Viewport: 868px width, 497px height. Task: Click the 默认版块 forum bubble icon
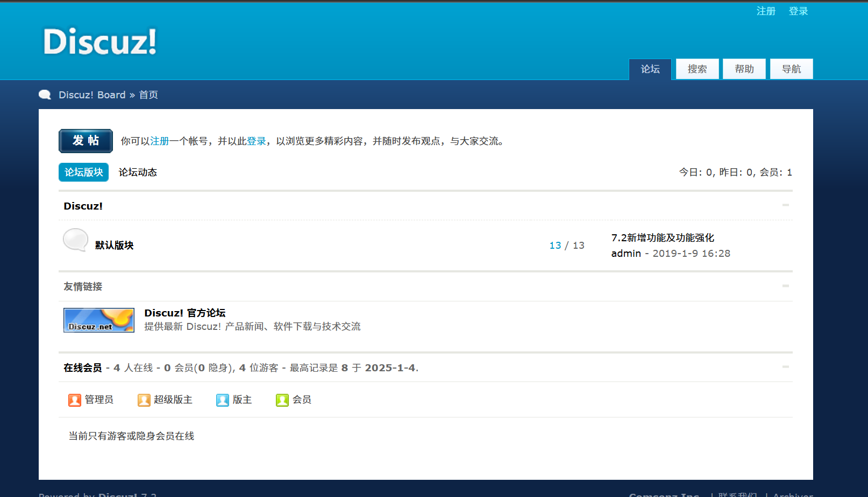pyautogui.click(x=75, y=240)
